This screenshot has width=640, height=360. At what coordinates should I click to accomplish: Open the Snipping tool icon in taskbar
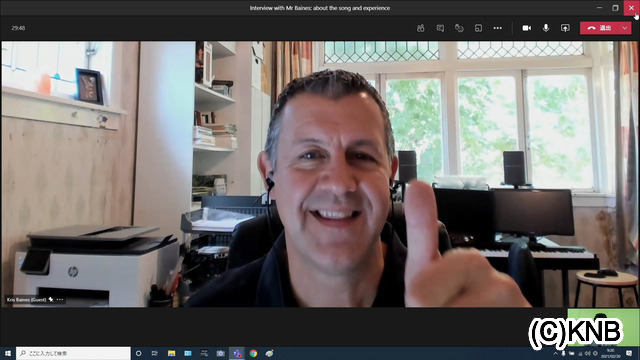tap(204, 353)
